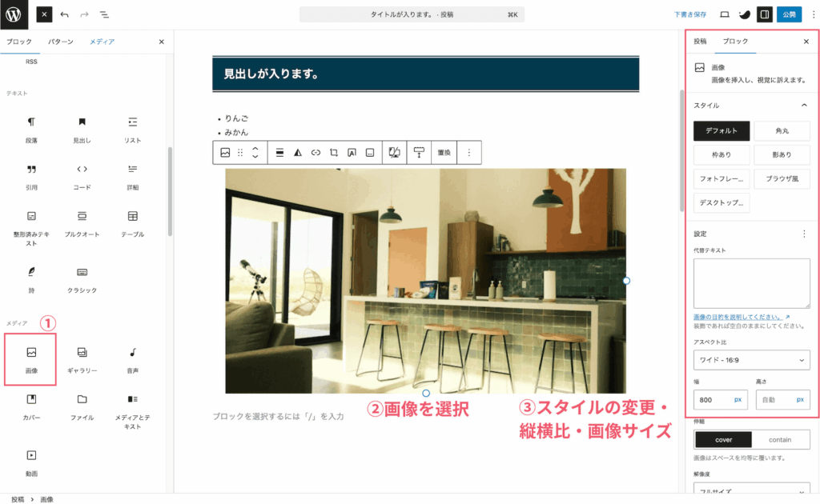Move the image block up
Viewport: 820px width, 504px height.
255,149
